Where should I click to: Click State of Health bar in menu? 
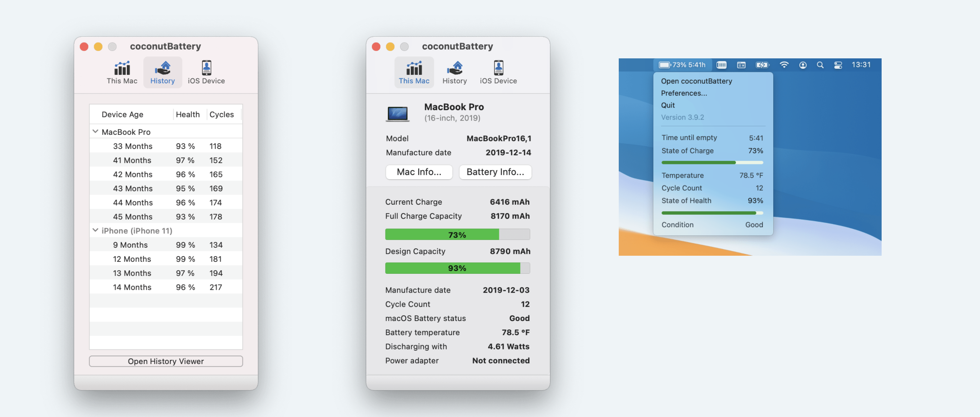click(712, 213)
